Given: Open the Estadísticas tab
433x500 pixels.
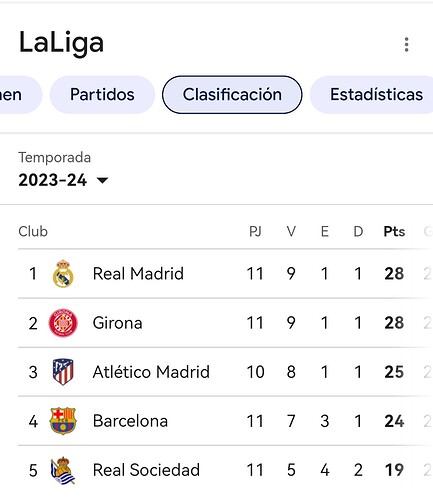Looking at the screenshot, I should (372, 95).
